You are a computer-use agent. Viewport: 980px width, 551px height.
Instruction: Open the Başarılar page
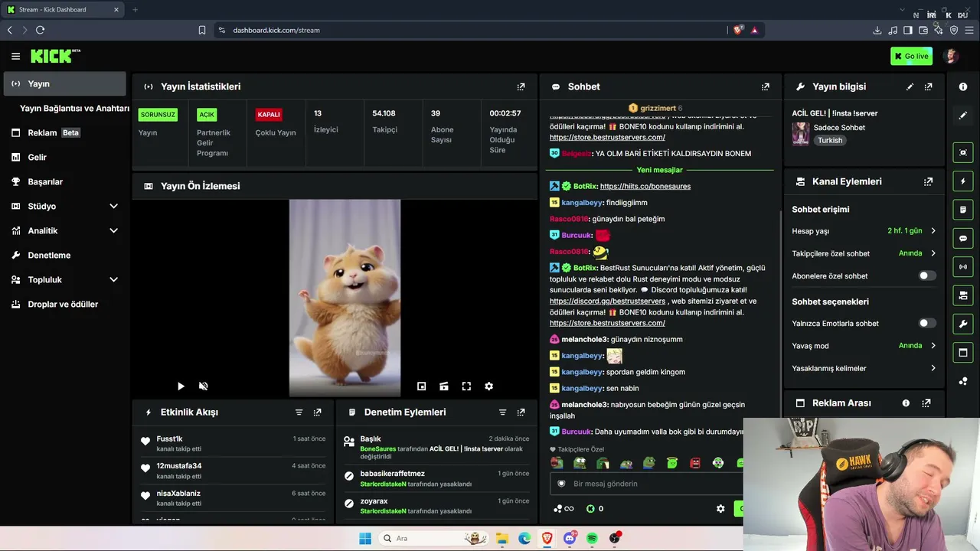click(64, 181)
